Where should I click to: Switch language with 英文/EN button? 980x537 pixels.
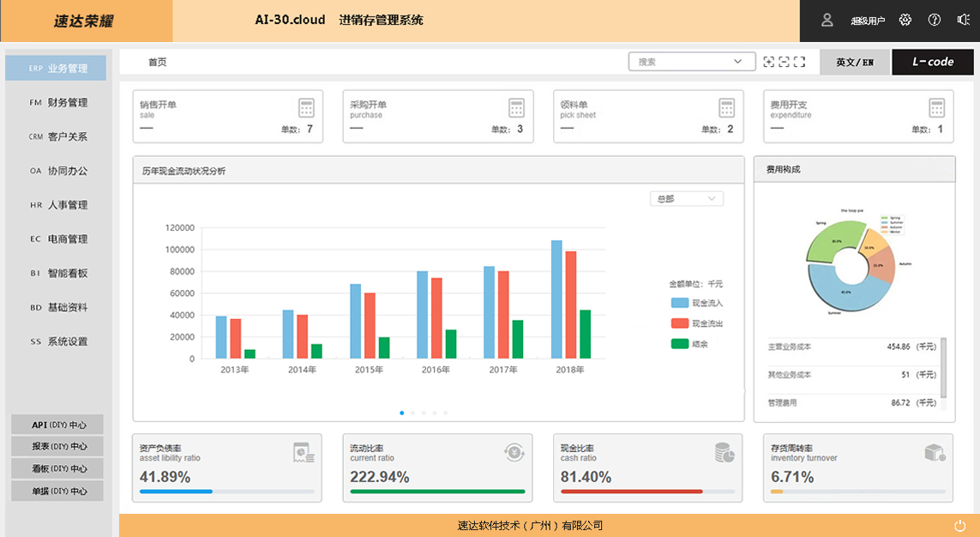point(855,62)
